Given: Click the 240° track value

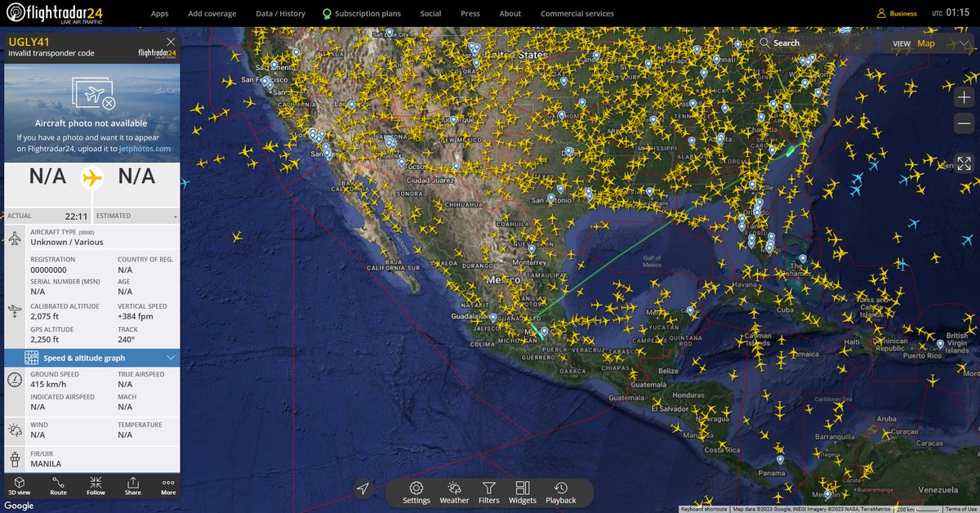Looking at the screenshot, I should [x=126, y=339].
